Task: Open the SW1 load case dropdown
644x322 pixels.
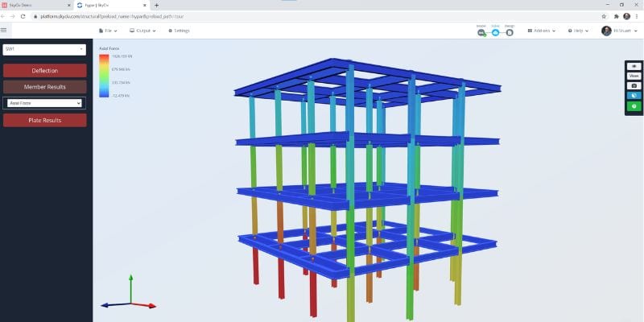Action: (44, 49)
